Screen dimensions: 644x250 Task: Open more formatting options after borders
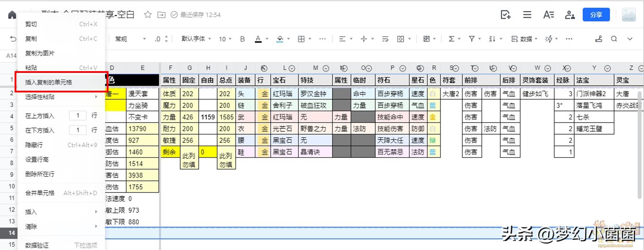tap(322, 39)
